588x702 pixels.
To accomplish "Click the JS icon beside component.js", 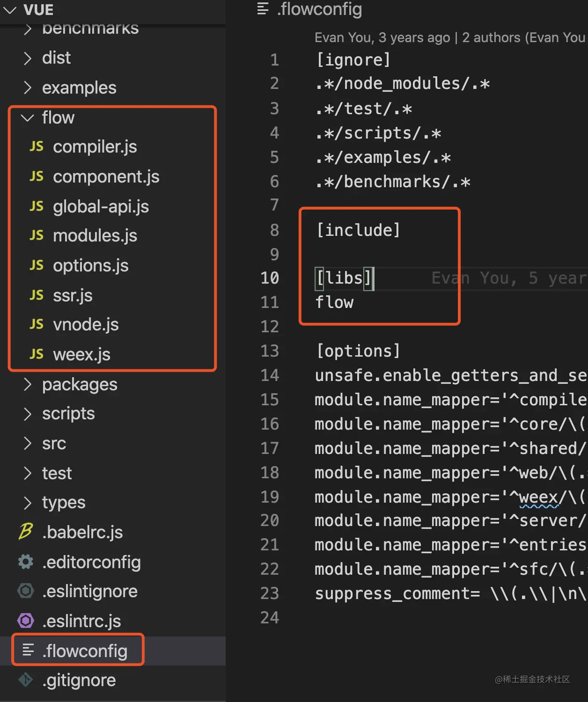I will pyautogui.click(x=37, y=176).
